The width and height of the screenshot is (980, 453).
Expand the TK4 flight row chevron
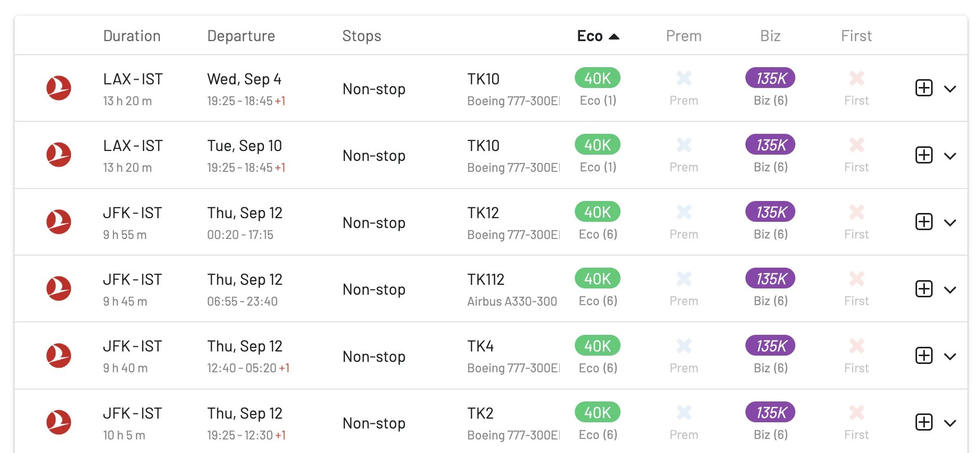coord(950,357)
